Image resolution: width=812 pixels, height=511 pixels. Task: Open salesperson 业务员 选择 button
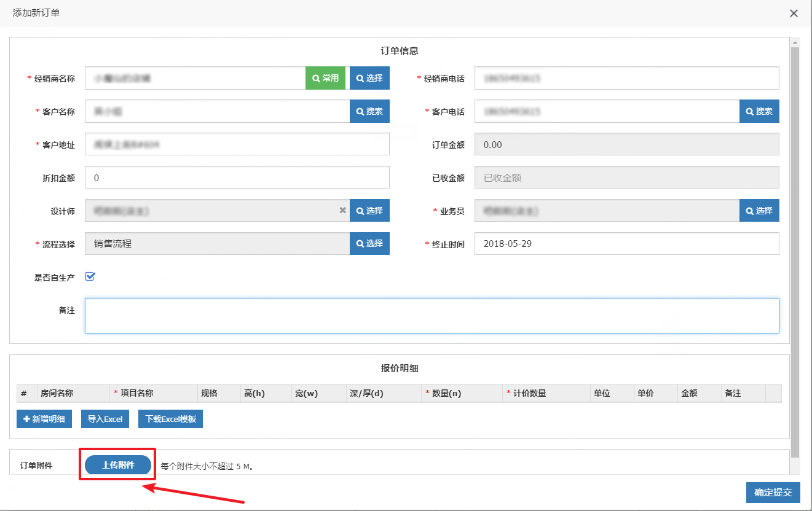(759, 210)
